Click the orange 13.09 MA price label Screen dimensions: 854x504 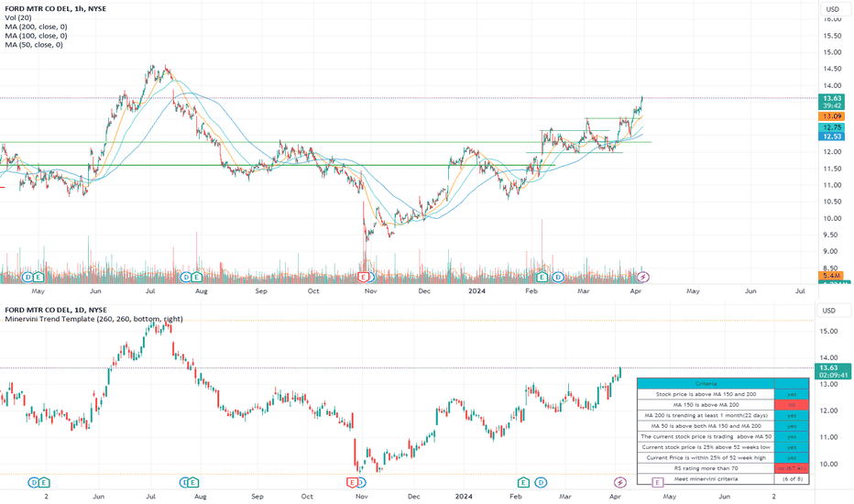(832, 116)
